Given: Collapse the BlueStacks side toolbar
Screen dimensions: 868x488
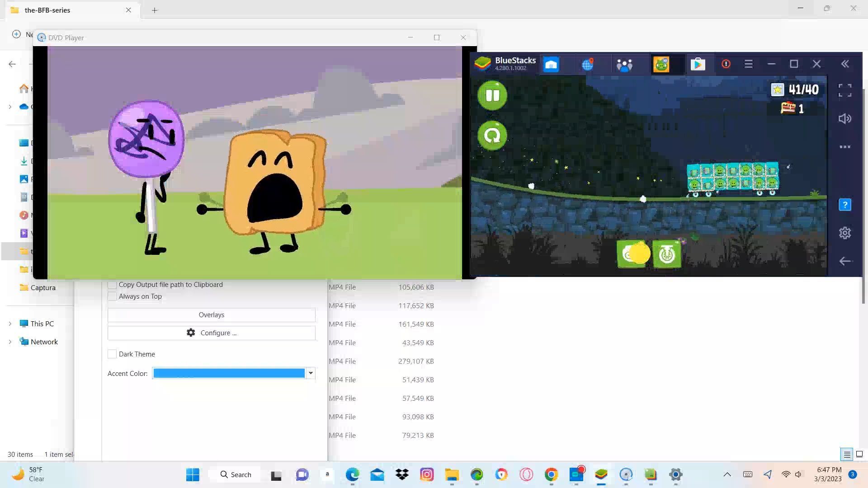Looking at the screenshot, I should pyautogui.click(x=845, y=64).
